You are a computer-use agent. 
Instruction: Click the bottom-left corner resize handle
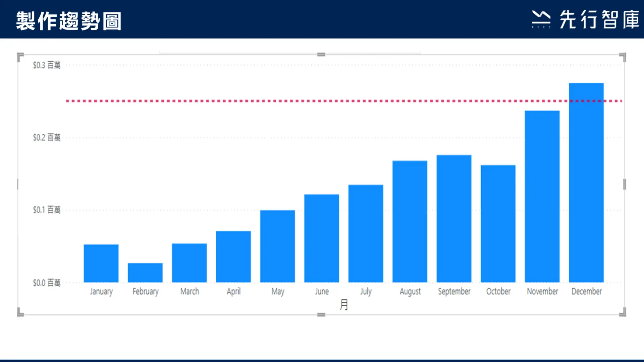(20, 312)
